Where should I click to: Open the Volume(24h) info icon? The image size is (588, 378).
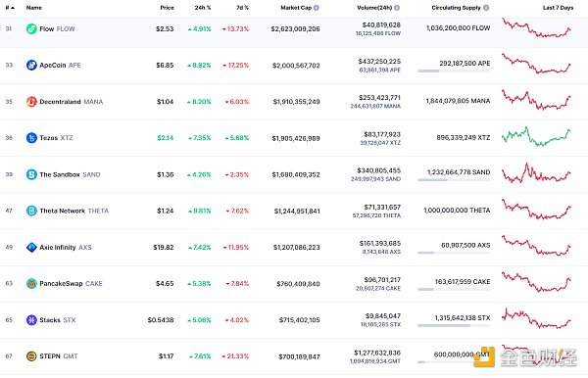tap(397, 8)
